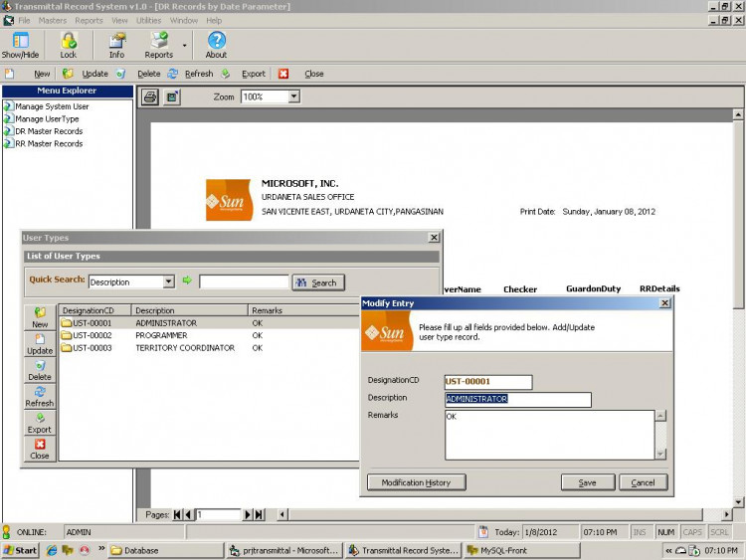Open the Quick Search Description dropdown
Image resolution: width=746 pixels, height=560 pixels.
click(168, 281)
